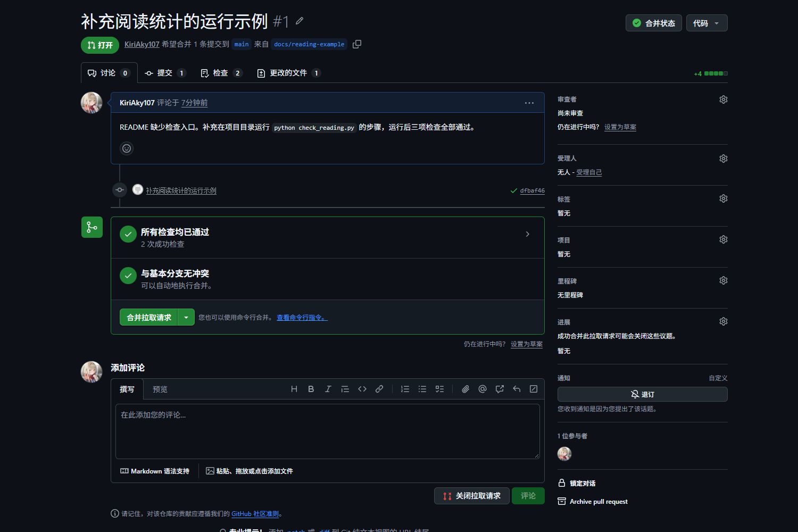Insert a quote block in comment
Screen dimensions: 798x532
click(x=345, y=389)
